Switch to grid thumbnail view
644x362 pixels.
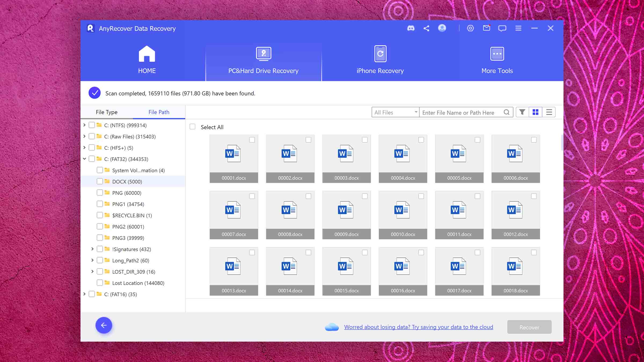click(535, 112)
